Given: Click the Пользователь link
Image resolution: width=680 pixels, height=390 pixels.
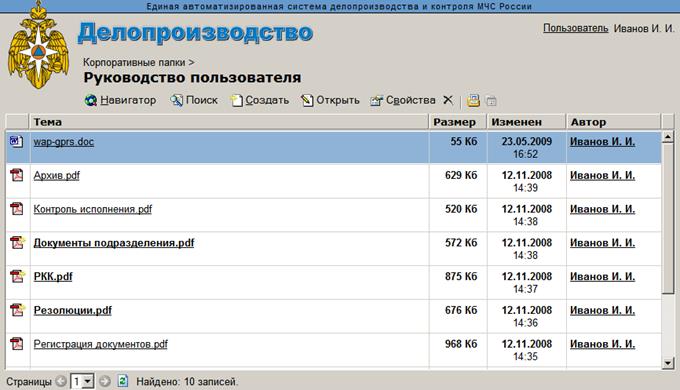Looking at the screenshot, I should click(576, 28).
